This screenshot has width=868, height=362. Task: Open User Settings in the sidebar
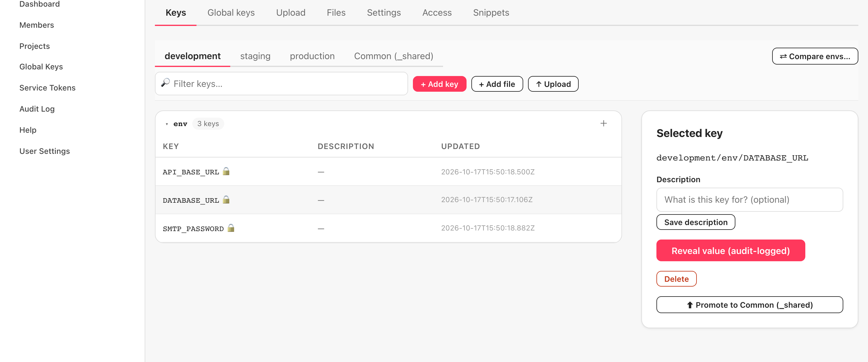[x=45, y=151]
